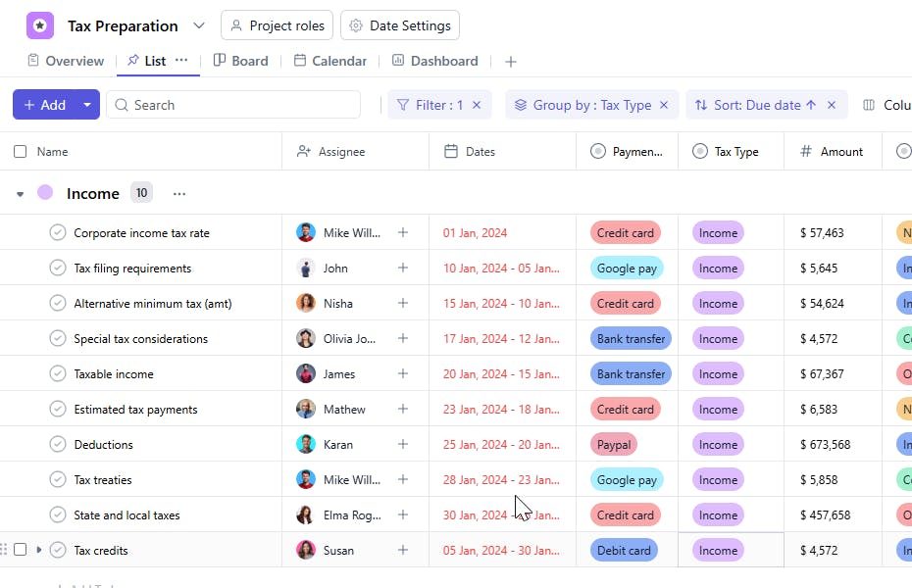Viewport: 912px width, 588px height.
Task: Mark Tax credits complete
Action: [x=58, y=550]
